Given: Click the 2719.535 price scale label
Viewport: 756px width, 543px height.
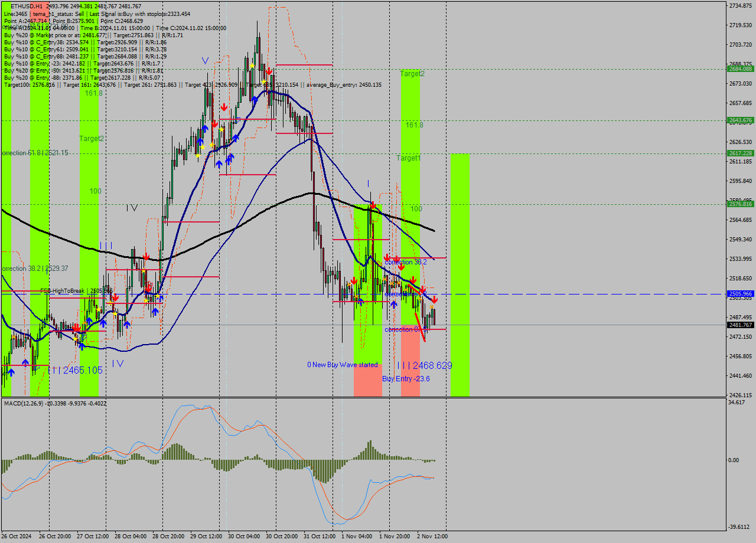Looking at the screenshot, I should (x=740, y=25).
